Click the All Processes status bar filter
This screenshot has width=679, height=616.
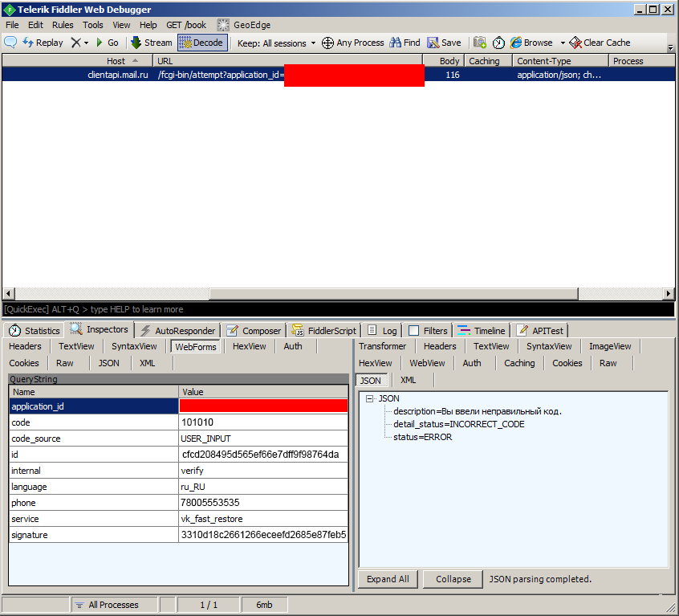point(113,605)
